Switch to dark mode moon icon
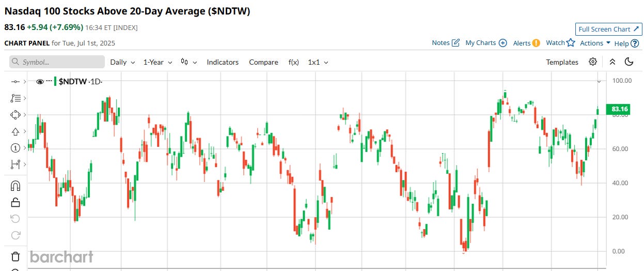Viewport: 644px width, 271px height. (x=629, y=62)
